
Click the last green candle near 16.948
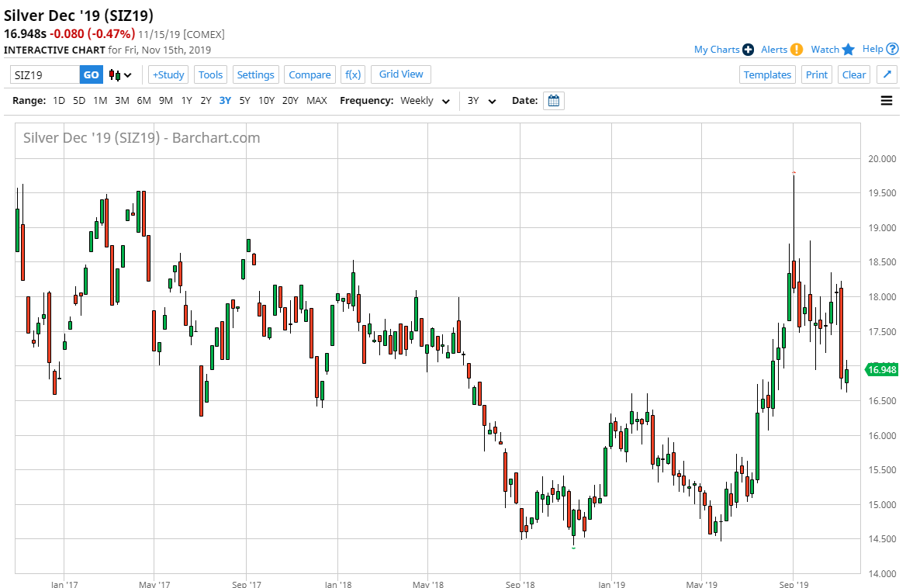[x=846, y=375]
